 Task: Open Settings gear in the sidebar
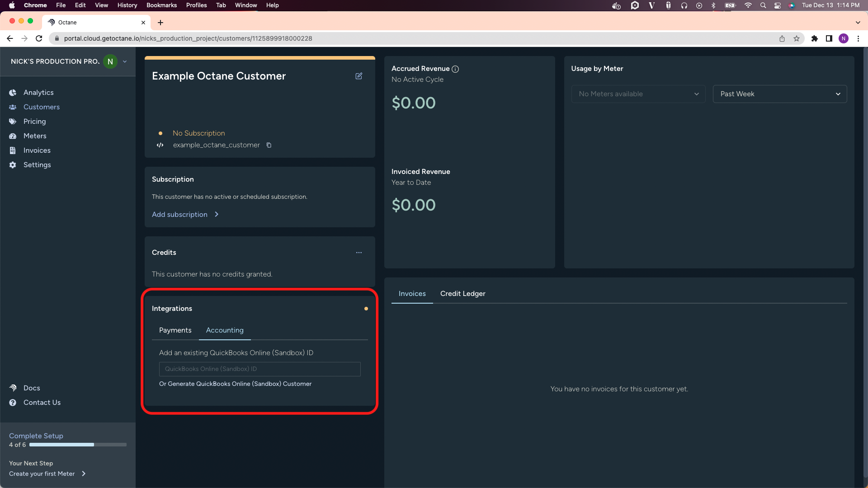click(x=13, y=165)
